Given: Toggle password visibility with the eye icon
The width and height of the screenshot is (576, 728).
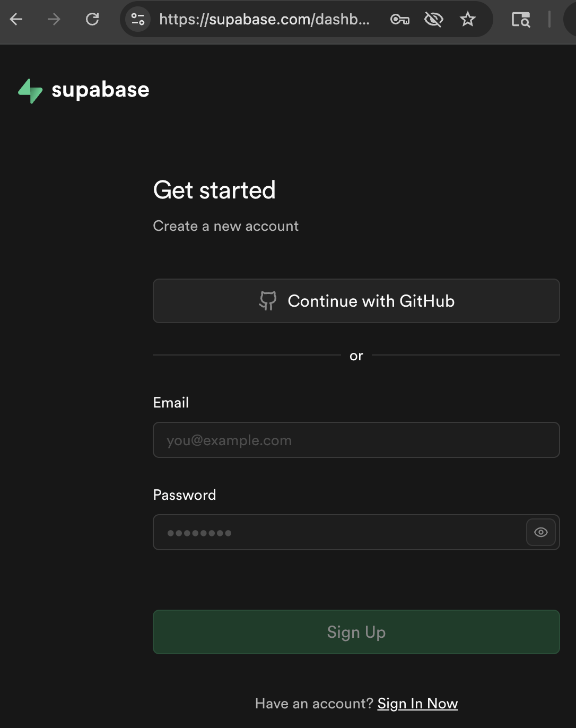Looking at the screenshot, I should [x=540, y=532].
